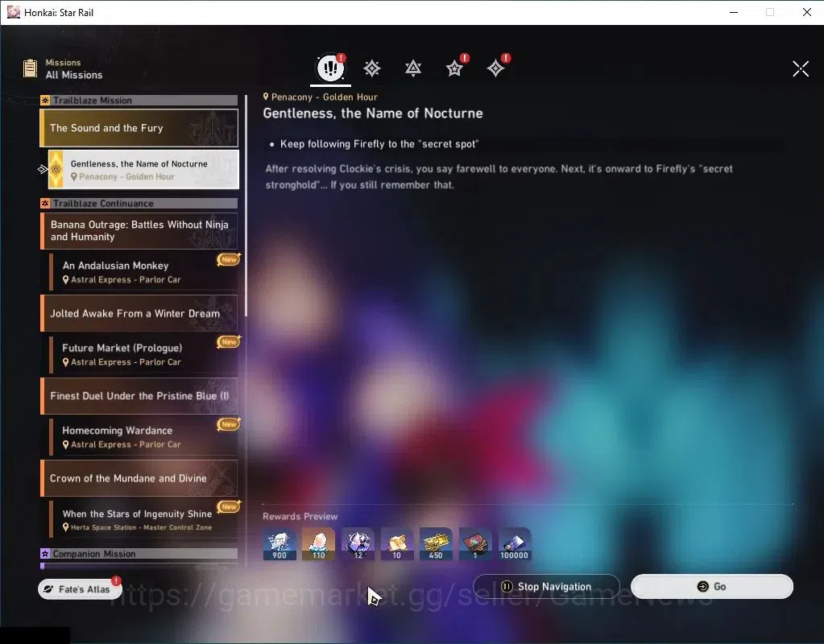
Task: View the 110 reward item icon
Action: pyautogui.click(x=318, y=544)
